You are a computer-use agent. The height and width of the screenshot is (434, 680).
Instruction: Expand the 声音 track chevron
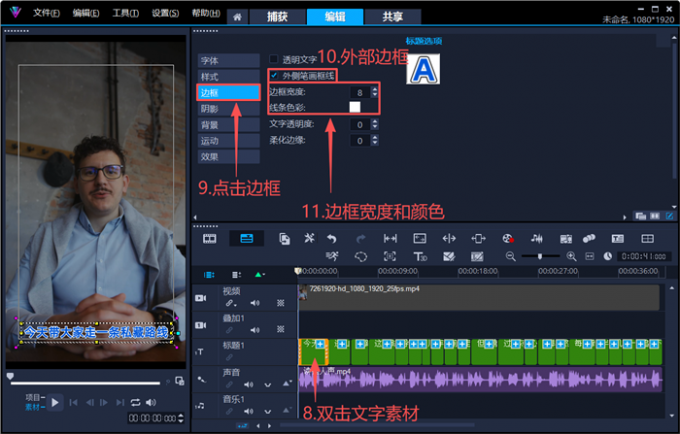[x=268, y=385]
